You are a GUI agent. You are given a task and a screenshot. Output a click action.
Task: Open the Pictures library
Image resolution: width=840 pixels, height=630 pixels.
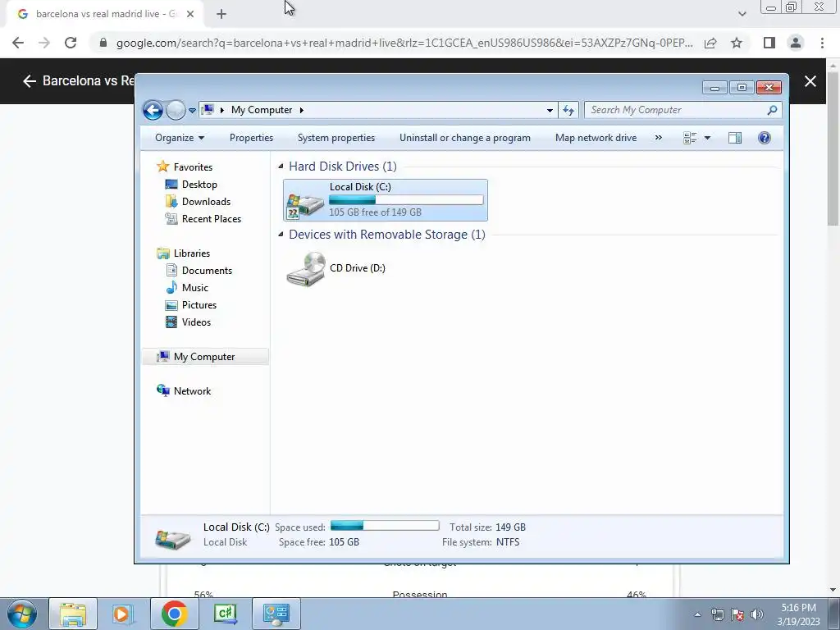pyautogui.click(x=199, y=305)
